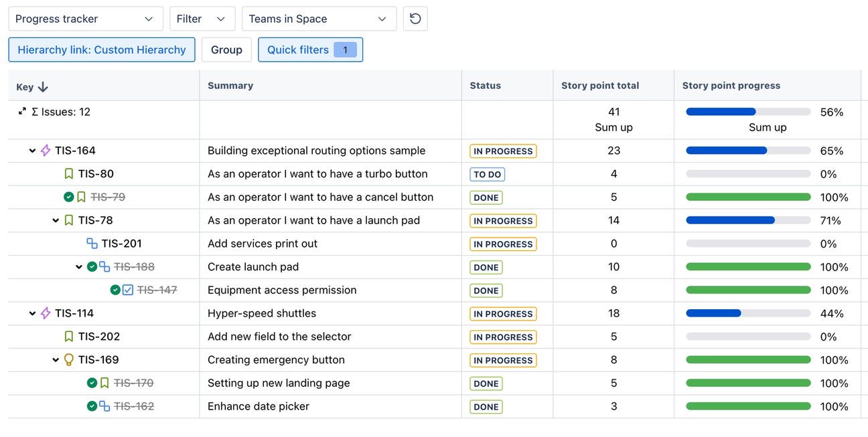Click the IN PROGRESS status of TIS-202
The image size is (868, 437).
(503, 337)
